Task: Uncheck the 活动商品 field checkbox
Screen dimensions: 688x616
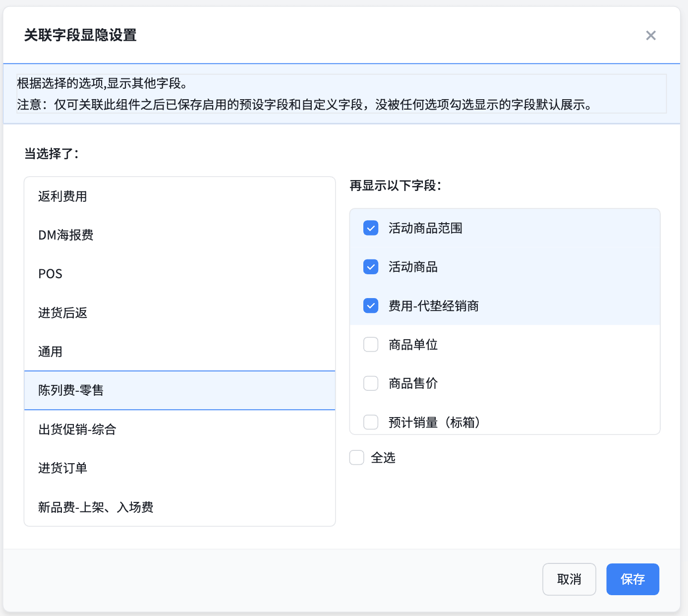Action: pyautogui.click(x=371, y=267)
